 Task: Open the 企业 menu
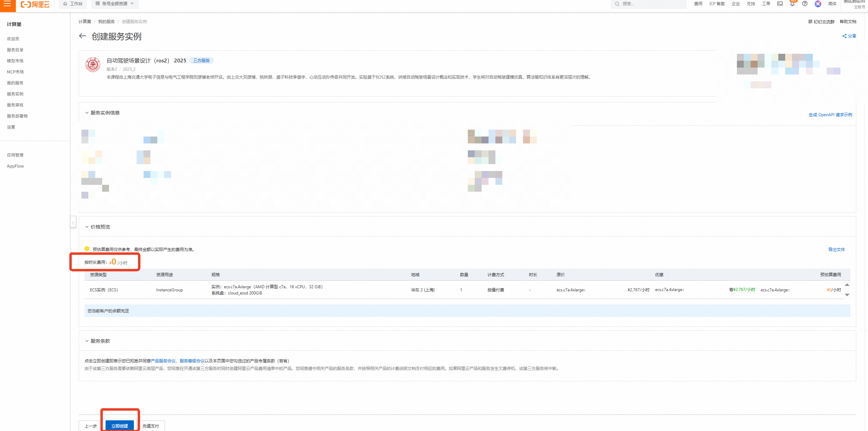point(736,4)
